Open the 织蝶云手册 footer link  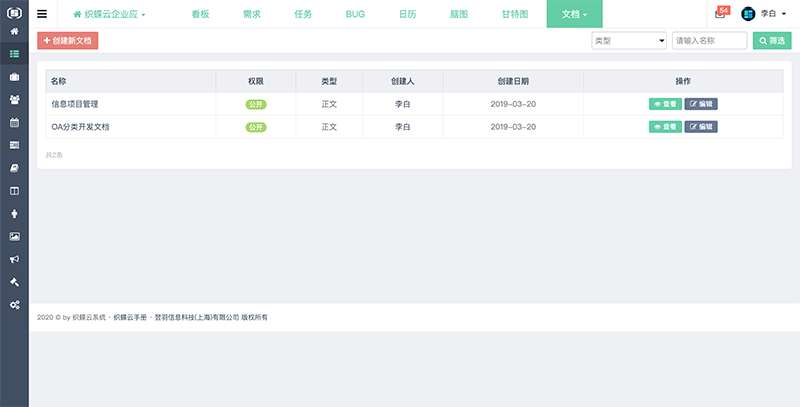pos(130,317)
